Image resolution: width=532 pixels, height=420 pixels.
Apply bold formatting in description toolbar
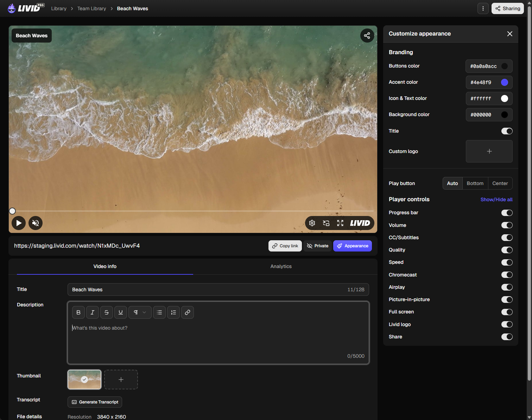pyautogui.click(x=78, y=312)
